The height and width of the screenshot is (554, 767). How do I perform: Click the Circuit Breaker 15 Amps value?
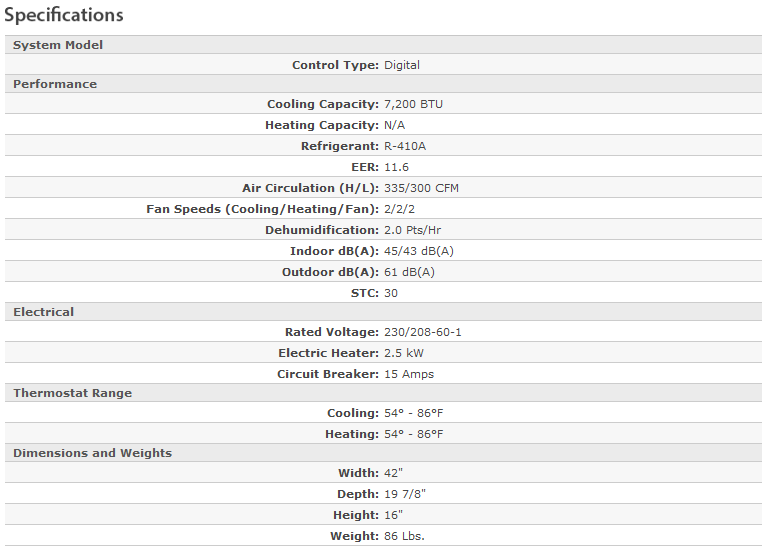point(409,374)
